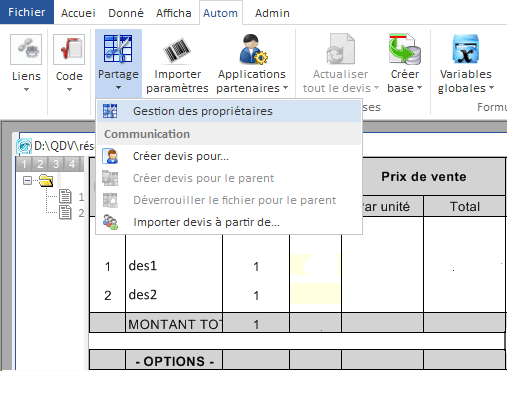Select the des1 description cell

coord(174,266)
